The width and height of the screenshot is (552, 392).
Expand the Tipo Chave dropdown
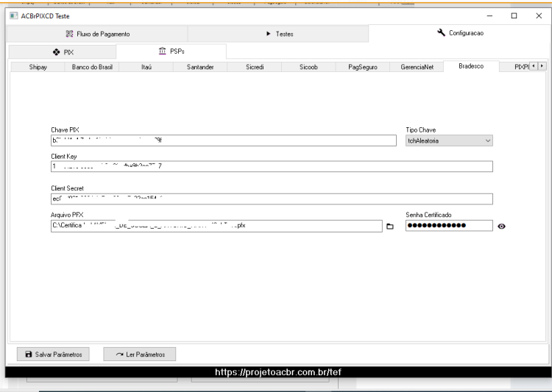449,140
